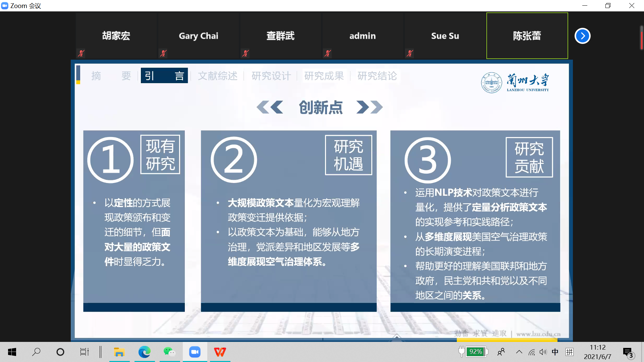Click muted microphone icon on Gary Chai tile

pyautogui.click(x=163, y=53)
